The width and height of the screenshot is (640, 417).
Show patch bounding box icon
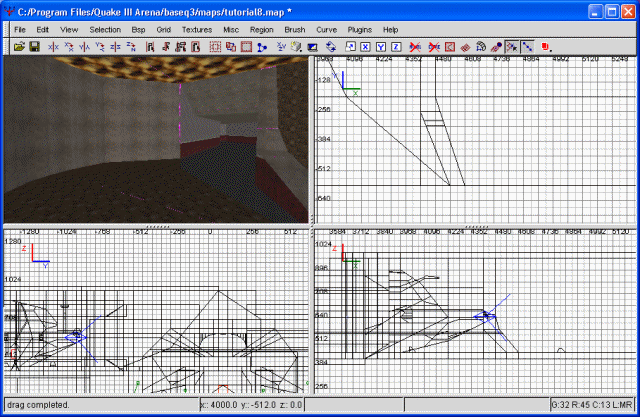449,47
